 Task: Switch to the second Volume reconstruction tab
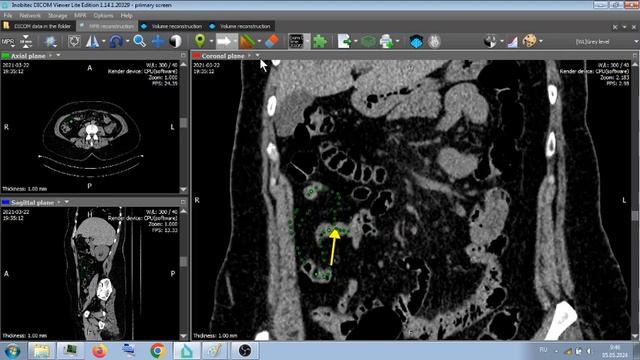[x=240, y=26]
